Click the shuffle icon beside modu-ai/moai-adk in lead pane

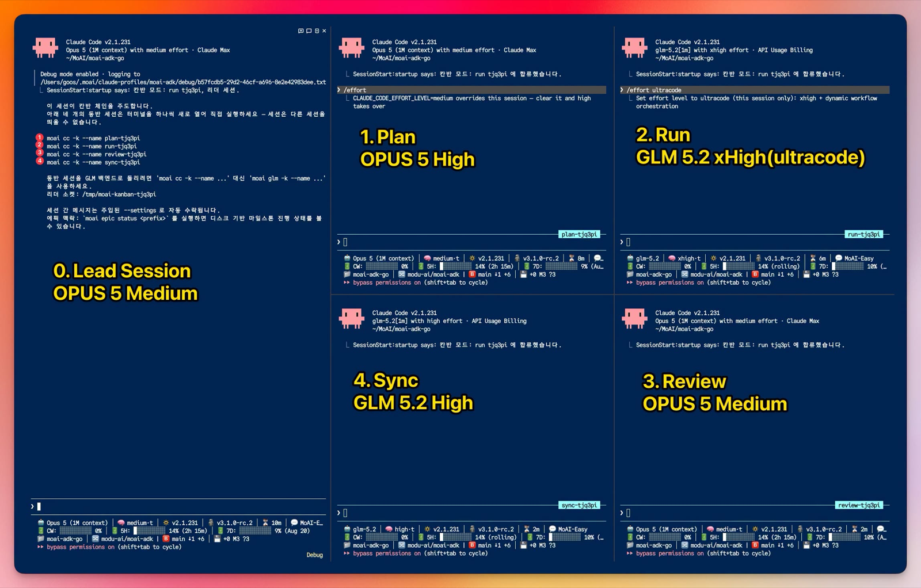point(96,539)
